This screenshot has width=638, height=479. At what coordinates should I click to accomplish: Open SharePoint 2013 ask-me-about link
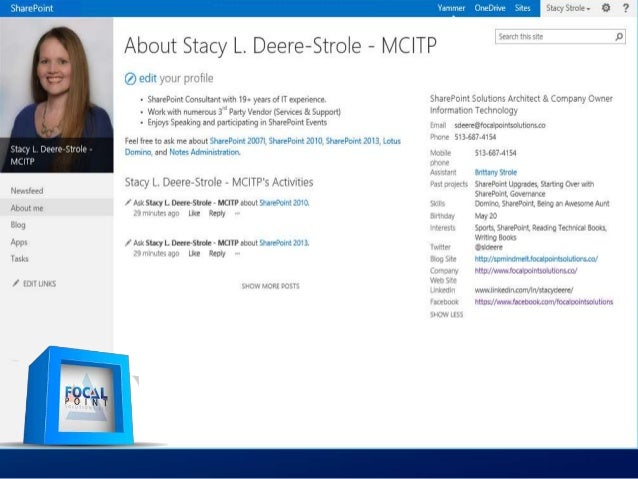[x=353, y=141]
